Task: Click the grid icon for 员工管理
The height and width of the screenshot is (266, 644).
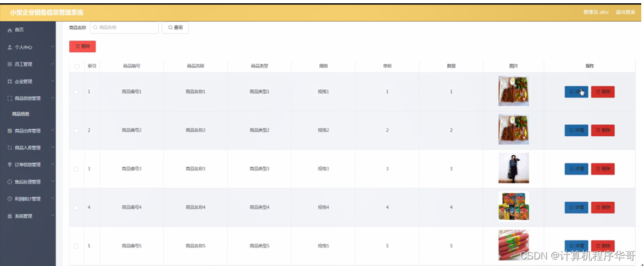Action: coord(10,64)
